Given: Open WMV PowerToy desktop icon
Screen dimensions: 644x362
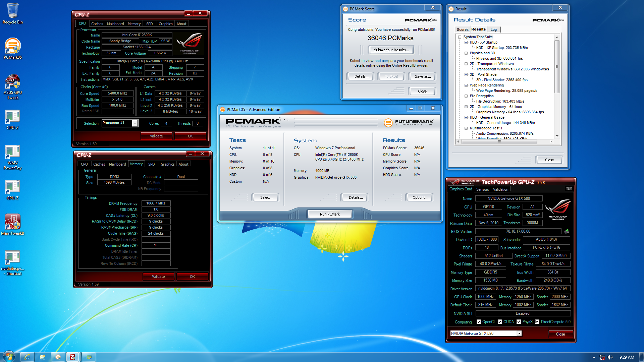Looking at the screenshot, I should [x=12, y=157].
